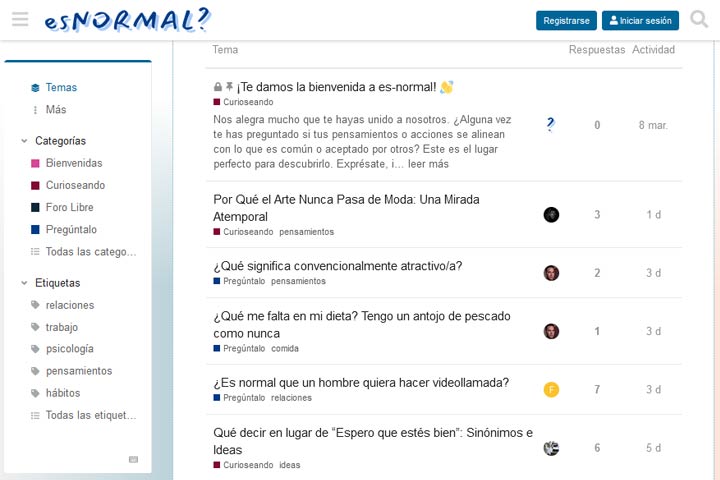Click the tag icon next to trabajo

[x=35, y=327]
